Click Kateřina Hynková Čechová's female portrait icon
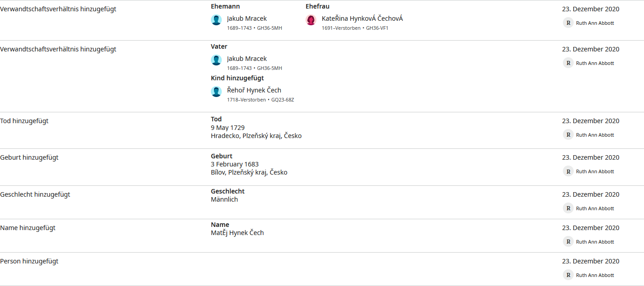 pos(311,20)
